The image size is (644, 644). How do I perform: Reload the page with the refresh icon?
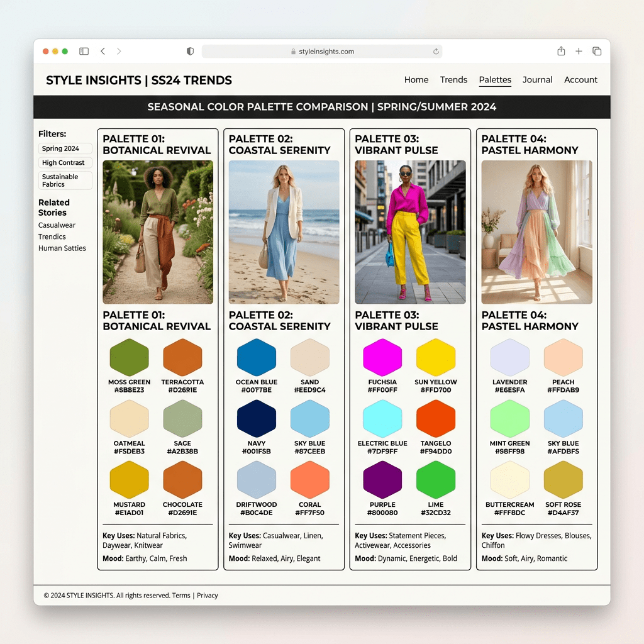(x=436, y=52)
